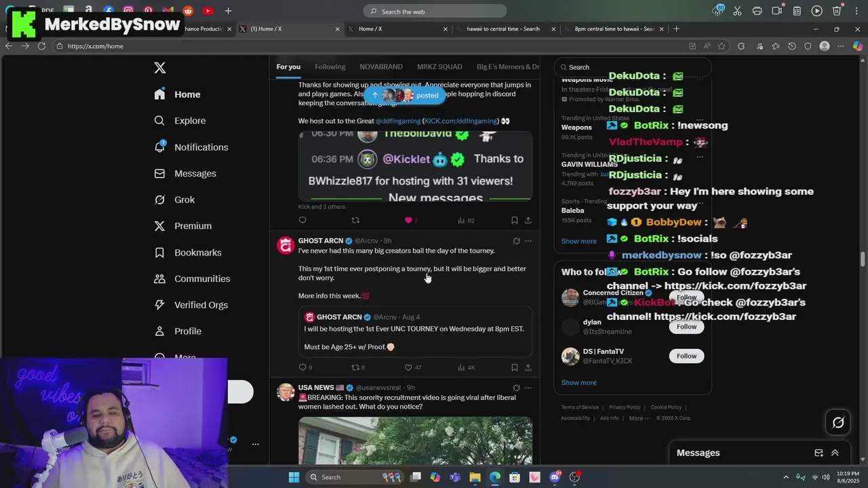Compose new message in Messages drawer
Screen dimensions: 868x488
tap(818, 453)
